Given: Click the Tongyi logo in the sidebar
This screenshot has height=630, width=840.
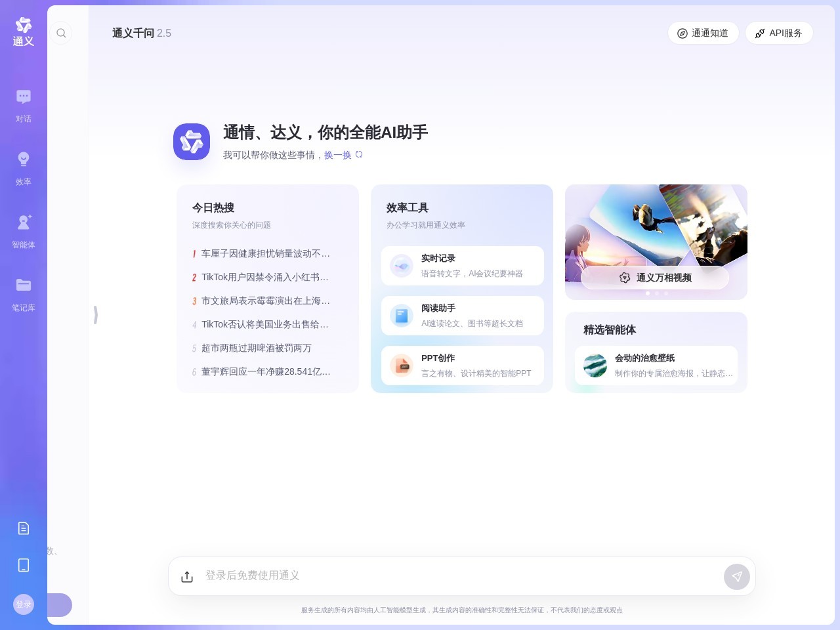Looking at the screenshot, I should click(24, 32).
